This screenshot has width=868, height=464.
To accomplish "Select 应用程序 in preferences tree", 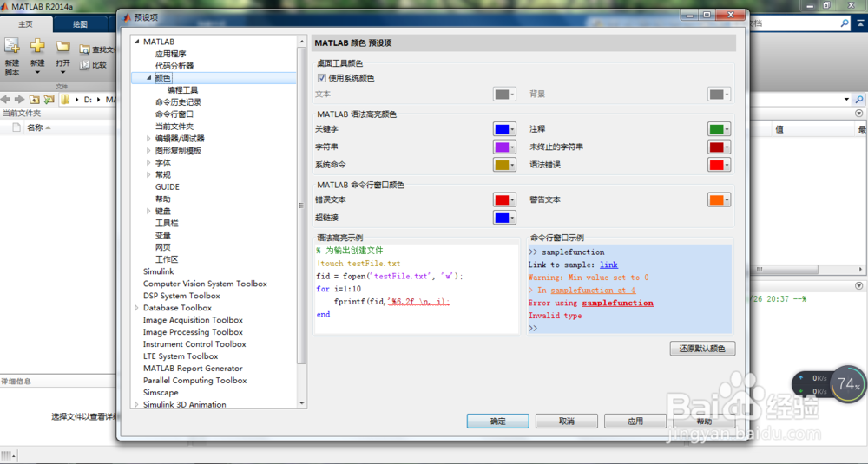I will click(x=170, y=54).
